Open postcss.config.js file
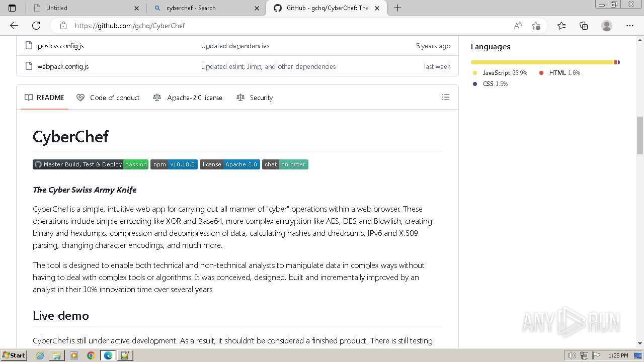644x362 pixels. point(60,46)
